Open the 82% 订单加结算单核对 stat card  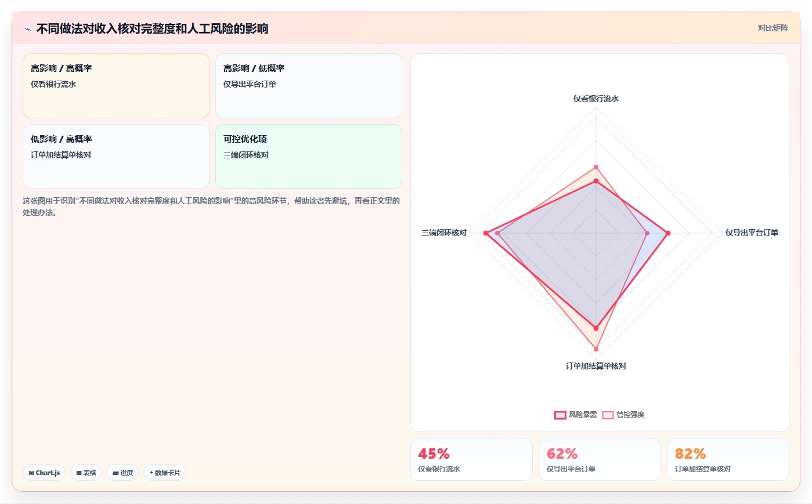tap(728, 459)
